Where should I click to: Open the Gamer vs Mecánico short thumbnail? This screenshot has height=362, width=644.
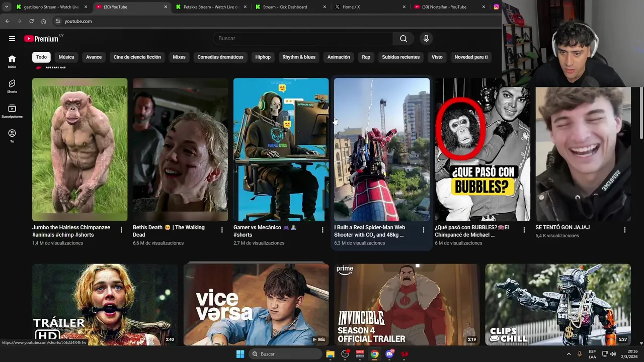(x=281, y=149)
